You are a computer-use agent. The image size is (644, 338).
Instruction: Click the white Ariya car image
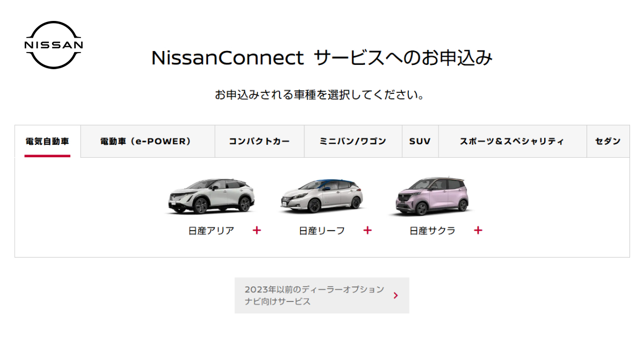pos(211,196)
